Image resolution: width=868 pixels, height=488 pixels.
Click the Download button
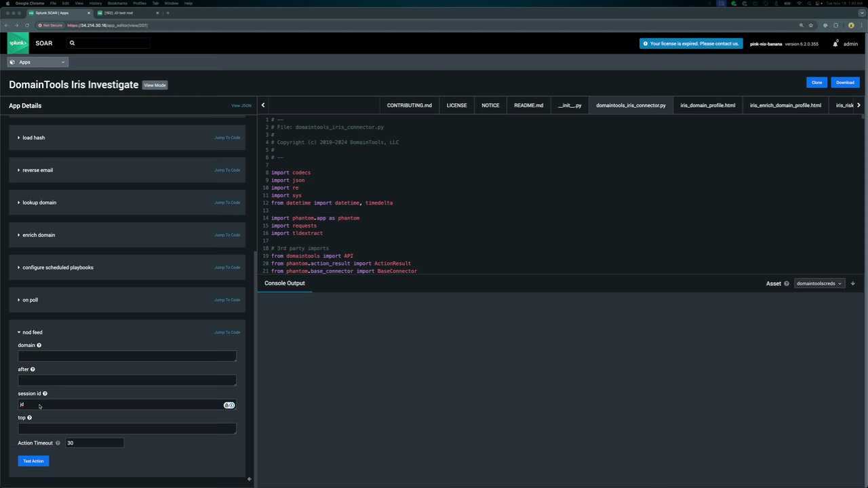pyautogui.click(x=845, y=83)
